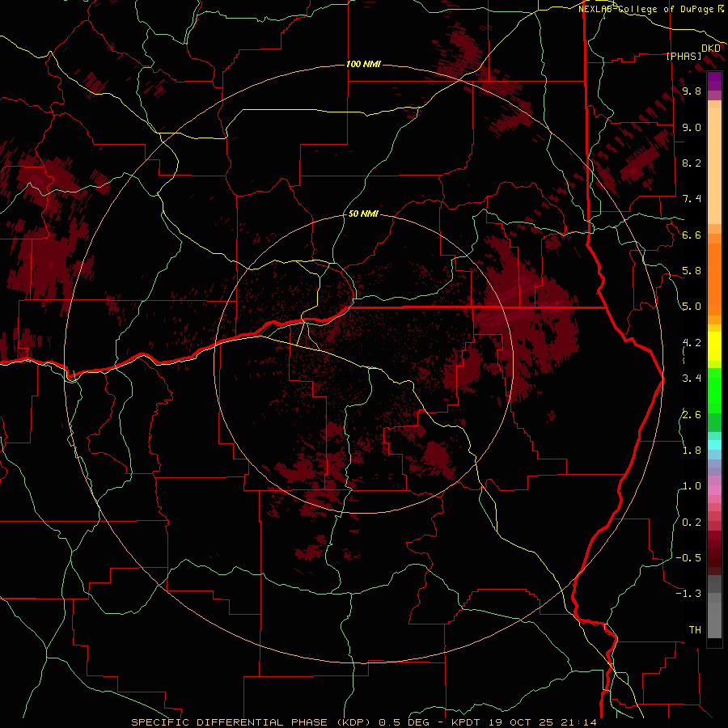Click the bright green band of the legend
This screenshot has width=728, height=728.
coord(714,390)
